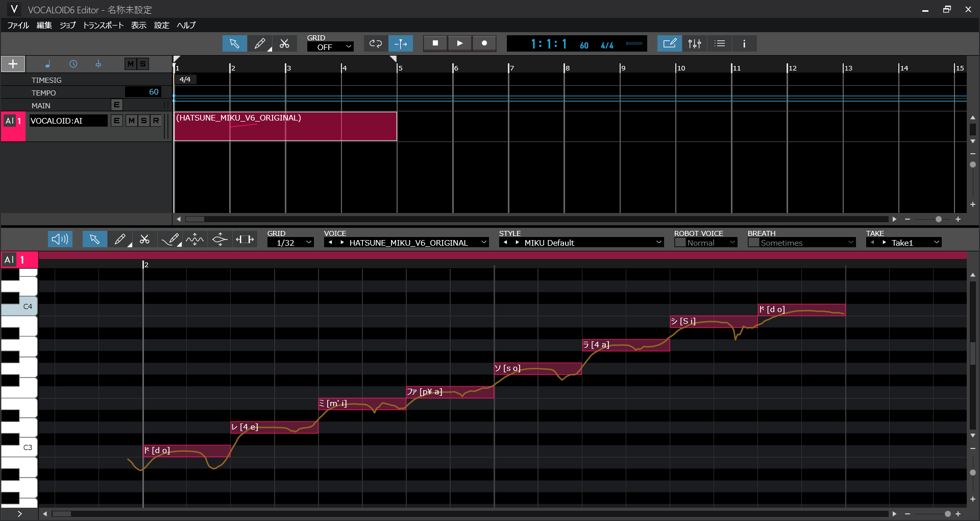This screenshot has height=521, width=980.
Task: Click the clock icon in track header
Action: 73,64
